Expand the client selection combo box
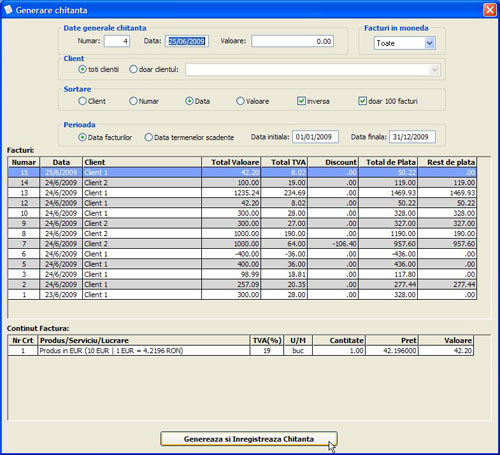500x455 pixels. [434, 70]
